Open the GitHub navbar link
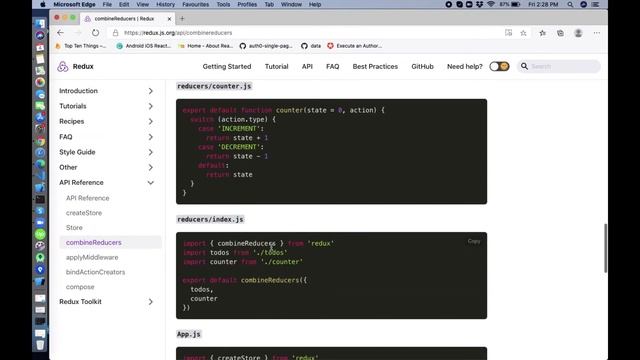The height and width of the screenshot is (360, 640). click(422, 67)
